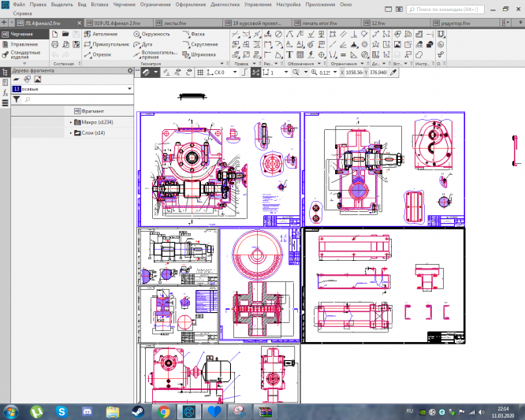Click the command search field

click(445, 9)
